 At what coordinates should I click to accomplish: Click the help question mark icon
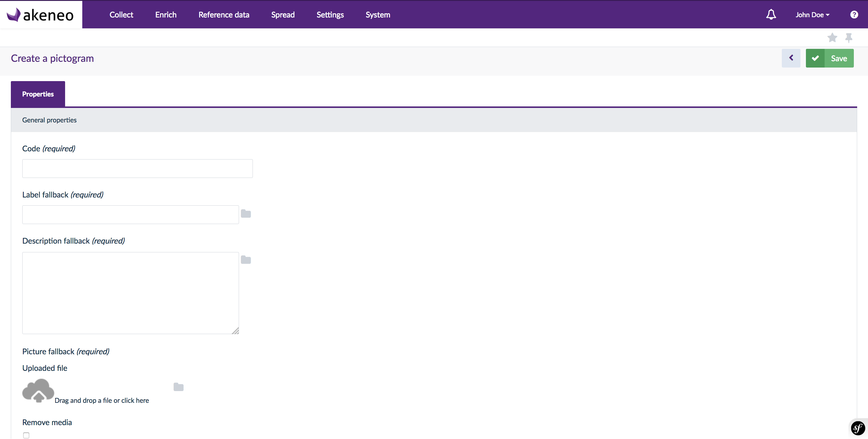854,14
